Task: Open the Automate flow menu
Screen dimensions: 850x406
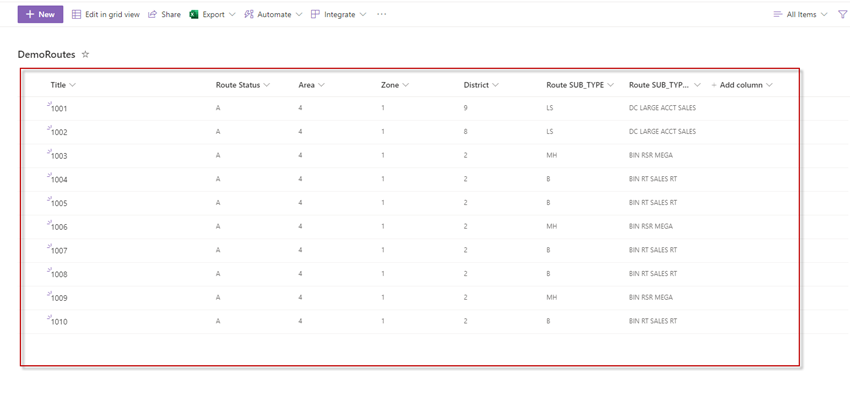Action: pos(273,15)
